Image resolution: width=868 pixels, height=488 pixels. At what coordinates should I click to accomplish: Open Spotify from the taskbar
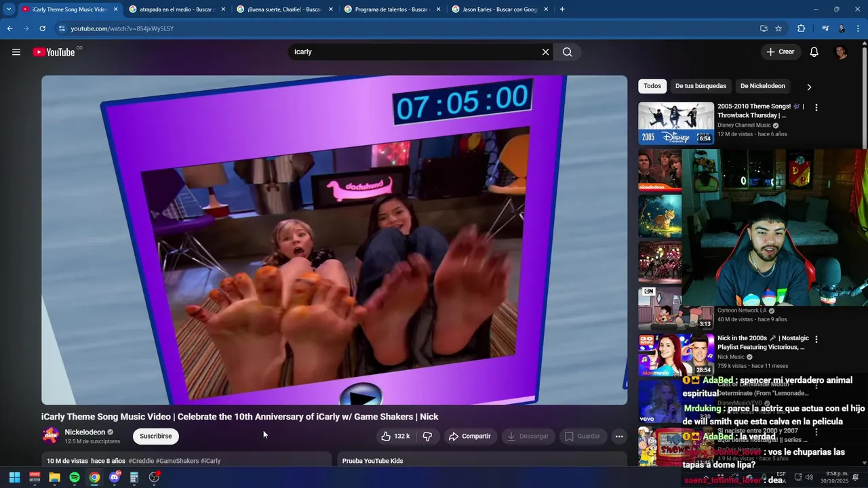[x=75, y=477]
